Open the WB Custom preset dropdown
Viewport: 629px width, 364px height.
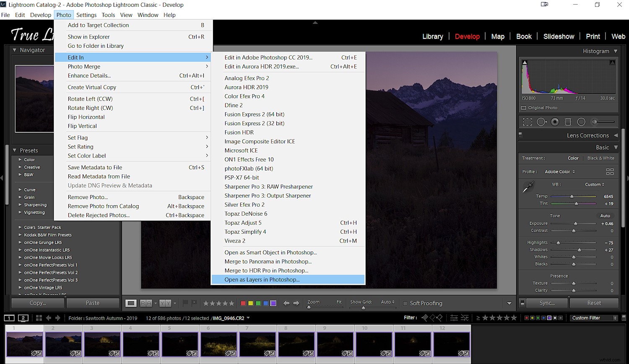click(x=595, y=184)
